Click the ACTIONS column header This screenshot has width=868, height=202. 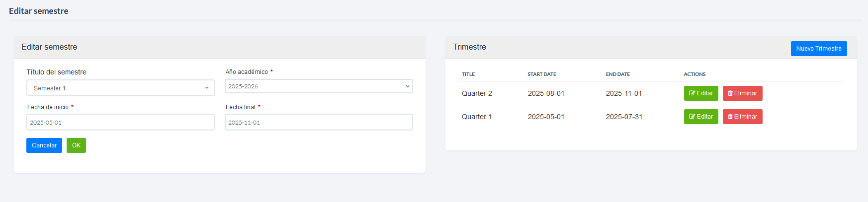point(694,74)
